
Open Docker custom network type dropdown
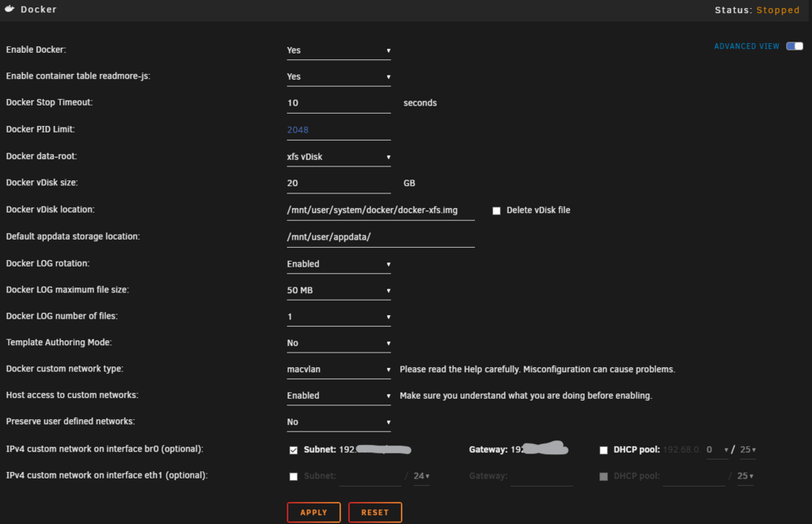pos(339,370)
